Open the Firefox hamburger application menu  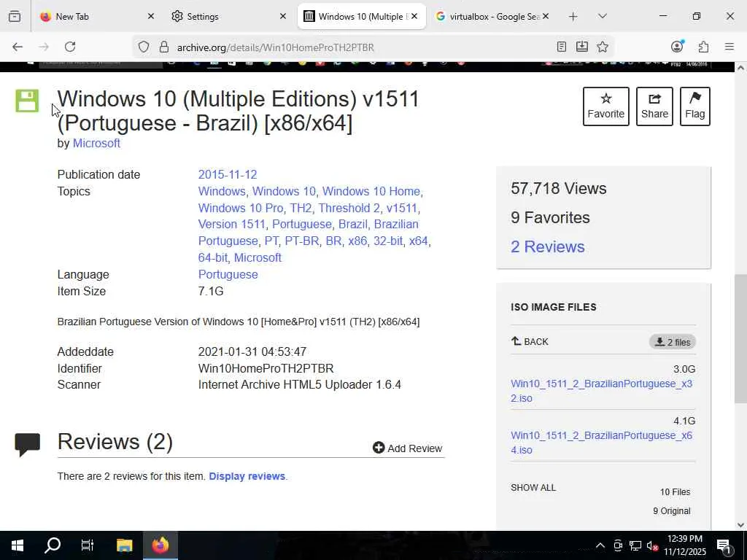729,47
